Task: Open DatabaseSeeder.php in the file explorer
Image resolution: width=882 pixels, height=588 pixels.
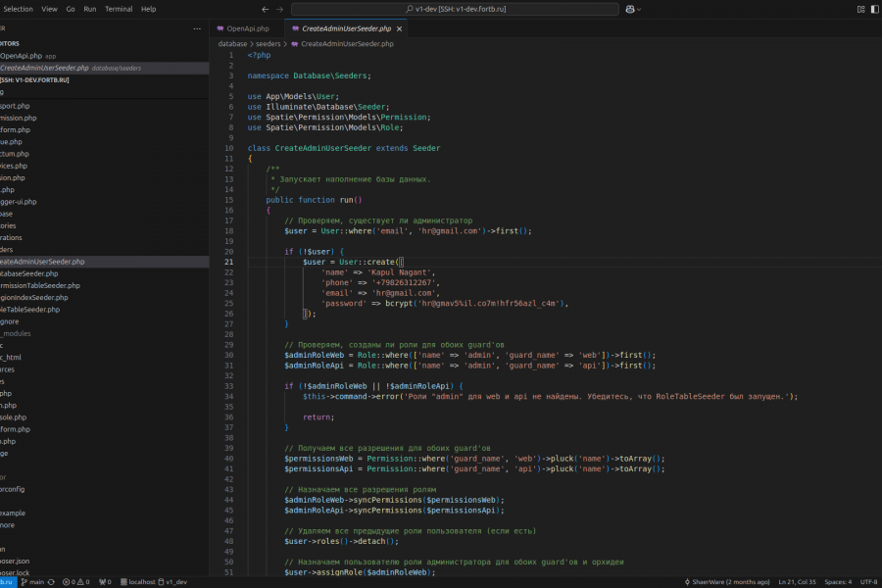Action: (x=29, y=273)
